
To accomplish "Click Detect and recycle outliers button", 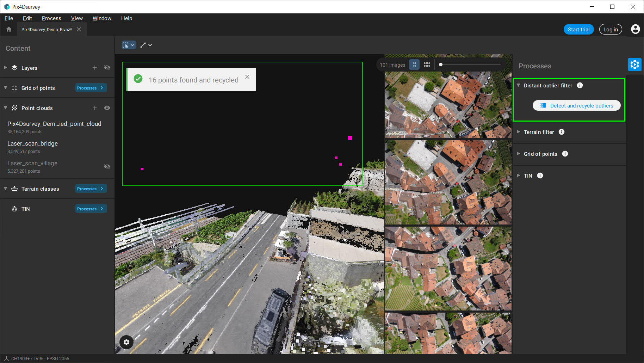I will pyautogui.click(x=577, y=105).
